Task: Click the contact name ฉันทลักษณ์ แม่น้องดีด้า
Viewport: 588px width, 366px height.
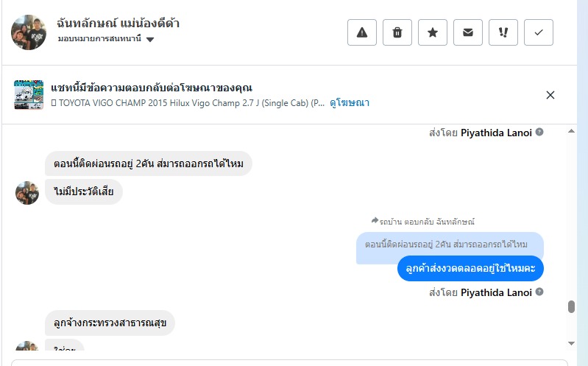Action: [118, 24]
